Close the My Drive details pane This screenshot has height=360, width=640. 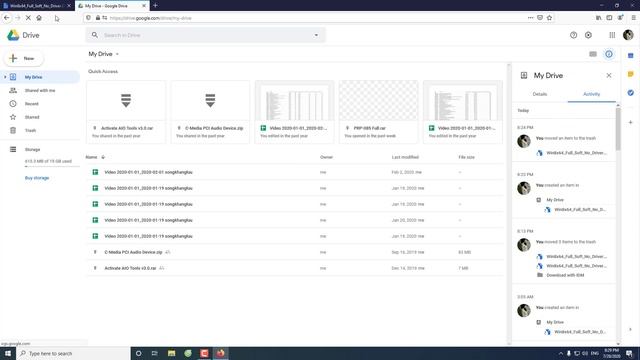609,76
